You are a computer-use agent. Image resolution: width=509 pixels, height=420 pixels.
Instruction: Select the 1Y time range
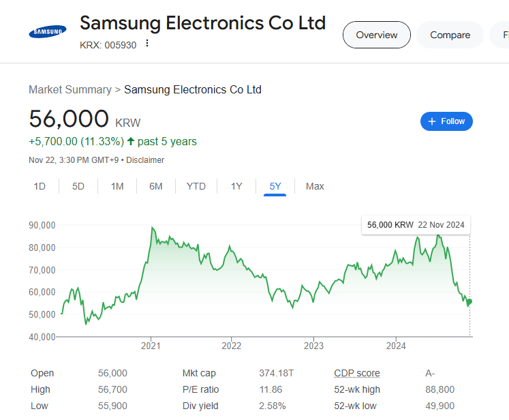pyautogui.click(x=236, y=186)
